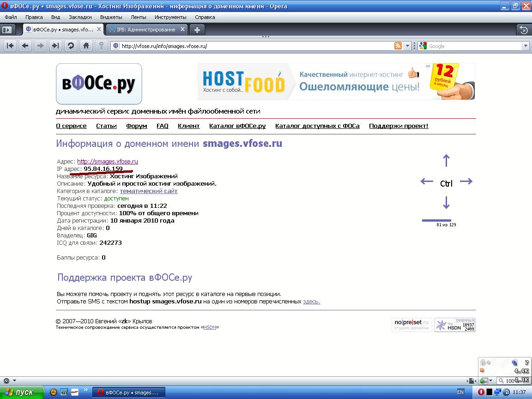The width and height of the screenshot is (532, 399).
Task: Toggle the Opera side panel button
Action: click(x=6, y=30)
